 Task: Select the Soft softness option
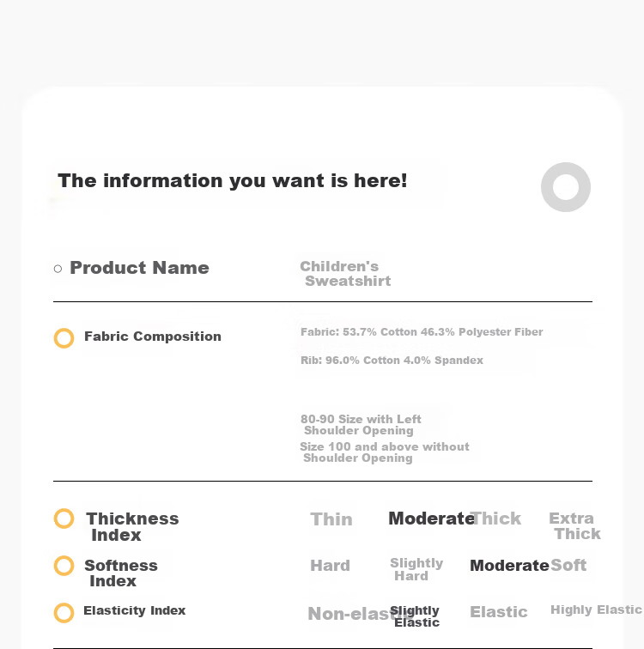568,565
